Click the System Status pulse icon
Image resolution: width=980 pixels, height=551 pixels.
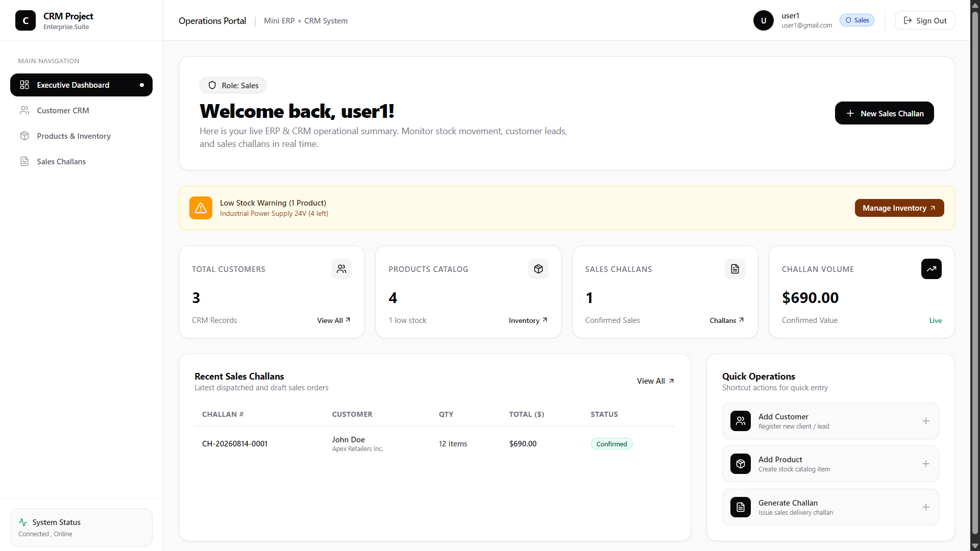click(x=23, y=522)
